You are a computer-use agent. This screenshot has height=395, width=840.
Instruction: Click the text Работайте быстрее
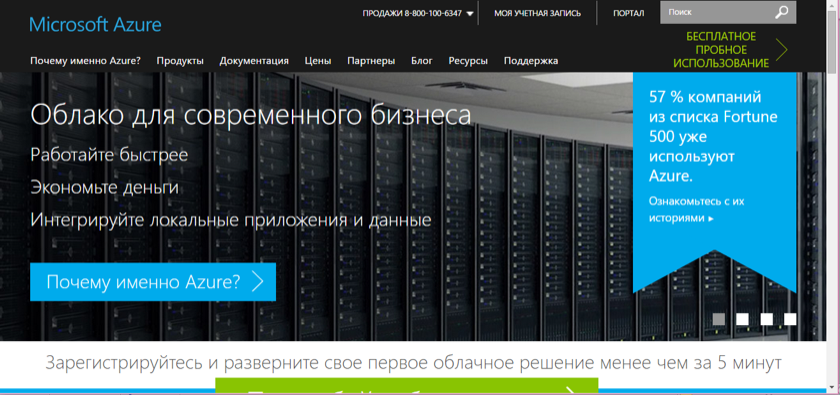pos(109,155)
